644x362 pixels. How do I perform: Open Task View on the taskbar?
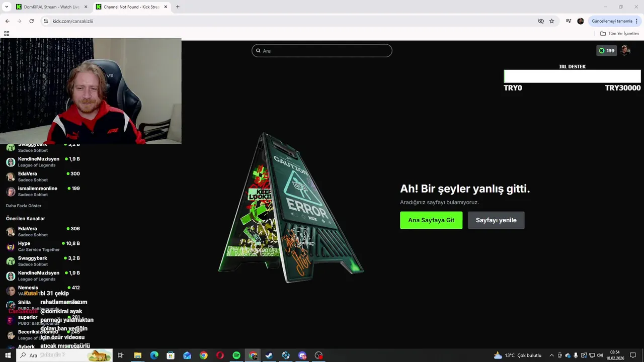coord(121,355)
